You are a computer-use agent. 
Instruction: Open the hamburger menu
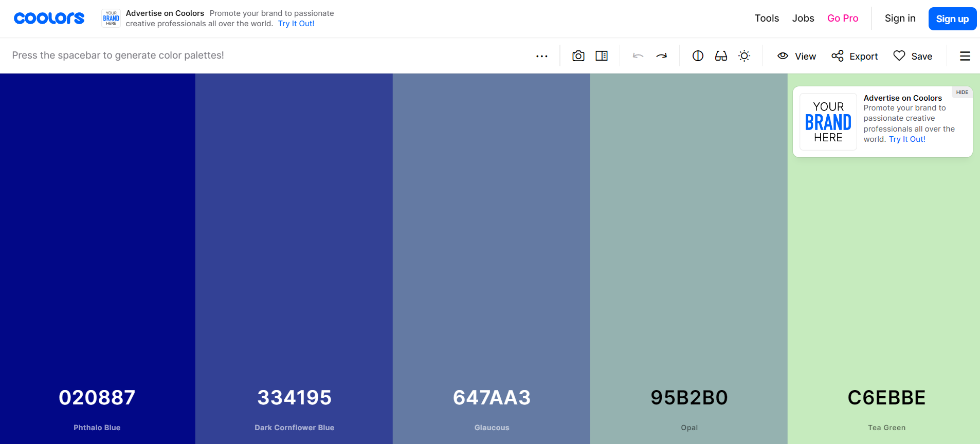pyautogui.click(x=965, y=56)
